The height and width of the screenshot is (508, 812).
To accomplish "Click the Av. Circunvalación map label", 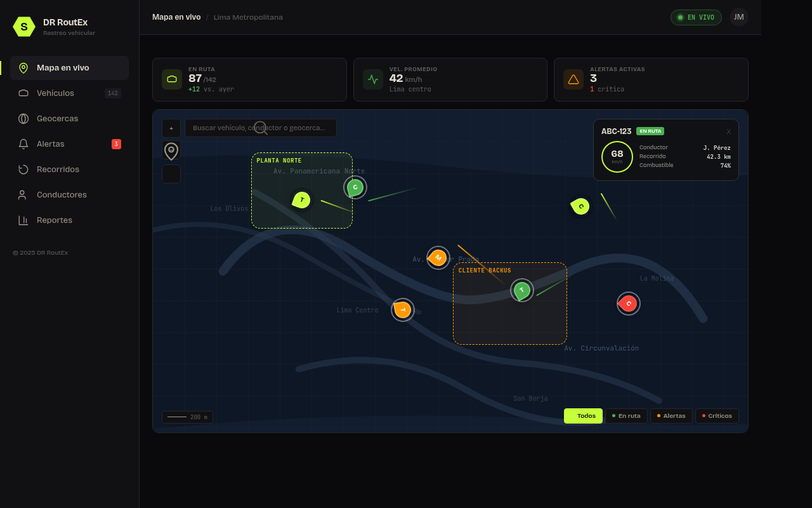I will pyautogui.click(x=601, y=349).
